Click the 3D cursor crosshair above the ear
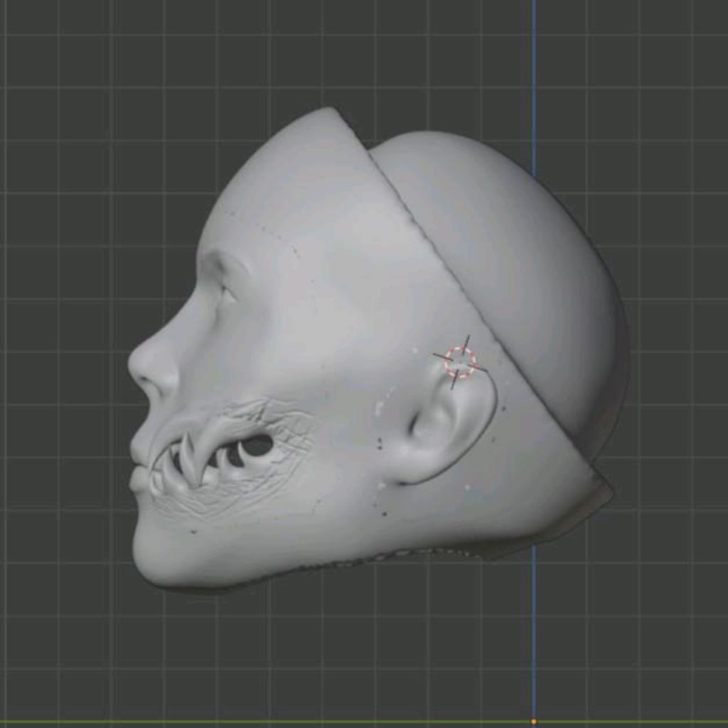This screenshot has height=728, width=728. 460,362
